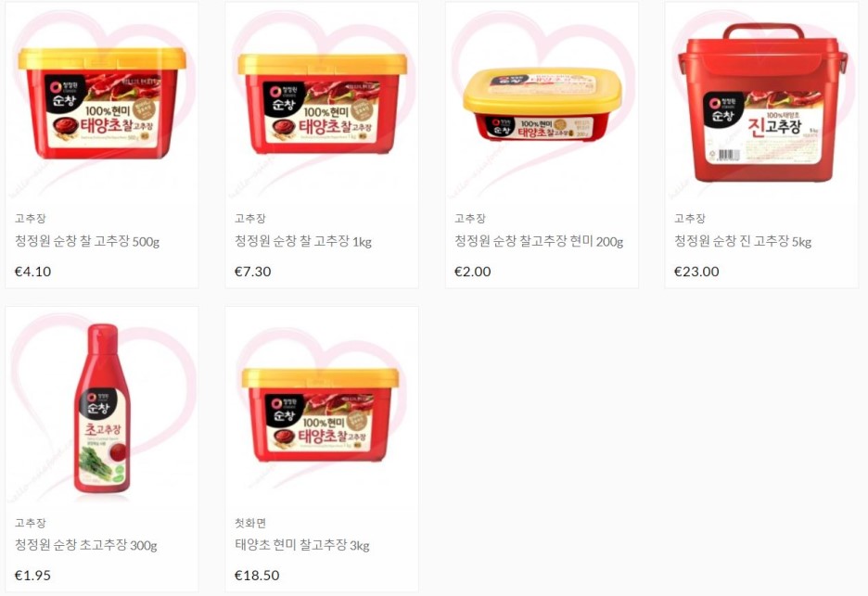Click the 청정원 순창 찰 고추장 500g title
868x596 pixels.
coord(87,241)
